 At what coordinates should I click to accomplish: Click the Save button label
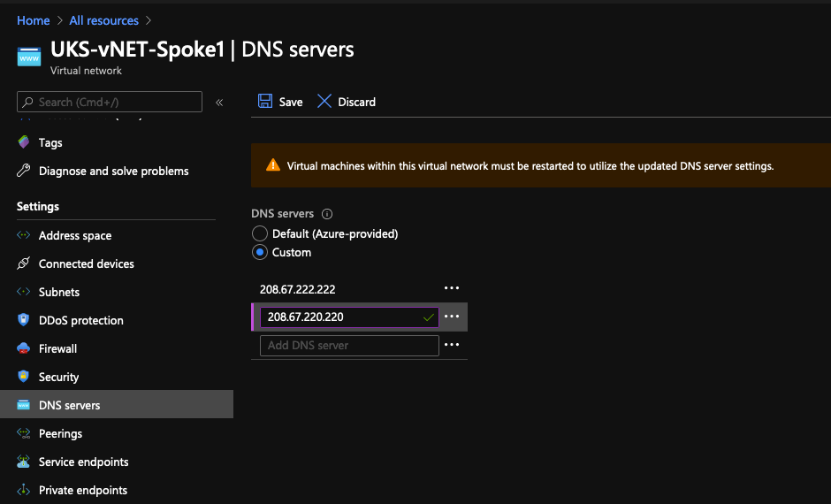click(x=291, y=102)
